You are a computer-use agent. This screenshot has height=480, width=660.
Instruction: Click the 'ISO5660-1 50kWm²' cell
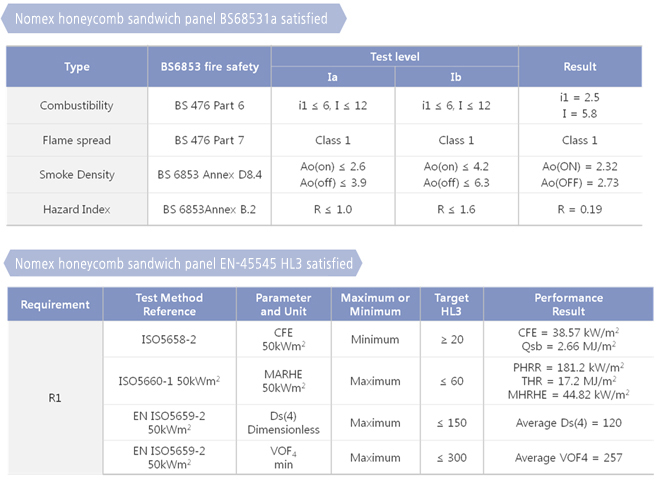pyautogui.click(x=169, y=381)
